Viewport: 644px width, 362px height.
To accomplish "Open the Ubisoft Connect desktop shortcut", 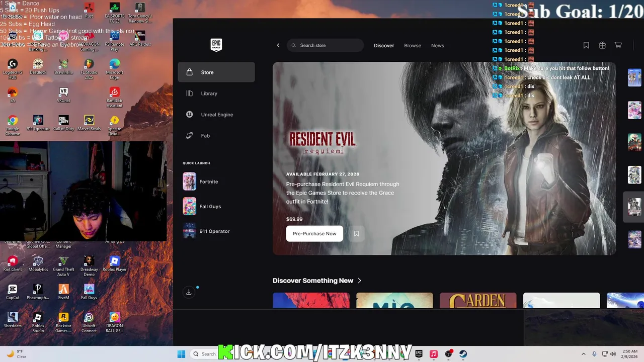I will click(89, 322).
